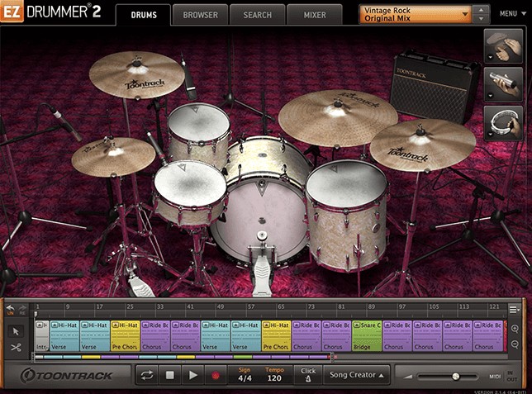Open the Search tab
Image resolution: width=532 pixels, height=394 pixels.
[x=257, y=15]
